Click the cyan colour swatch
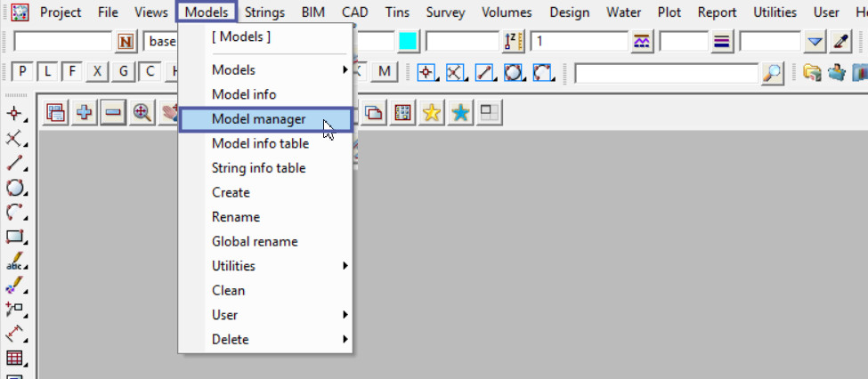This screenshot has height=379, width=868. pos(408,42)
